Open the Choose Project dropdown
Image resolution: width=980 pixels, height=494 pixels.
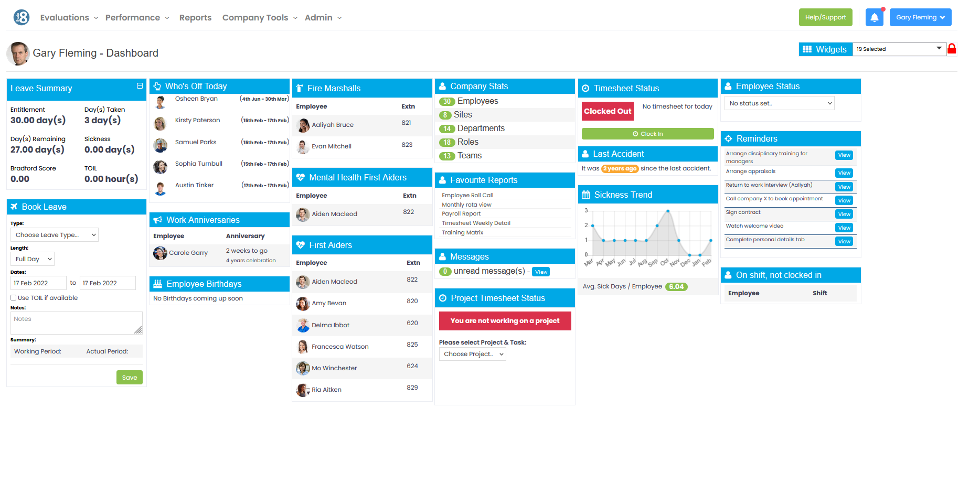(x=472, y=354)
